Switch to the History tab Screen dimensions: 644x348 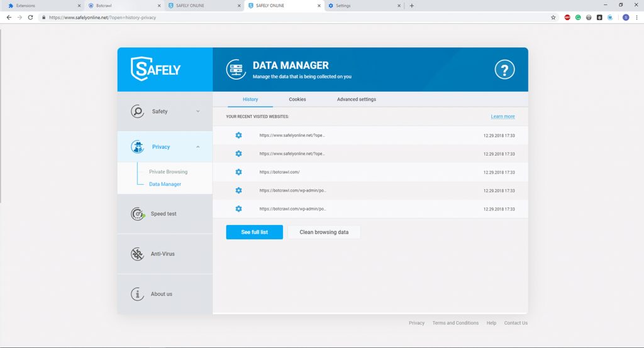250,99
